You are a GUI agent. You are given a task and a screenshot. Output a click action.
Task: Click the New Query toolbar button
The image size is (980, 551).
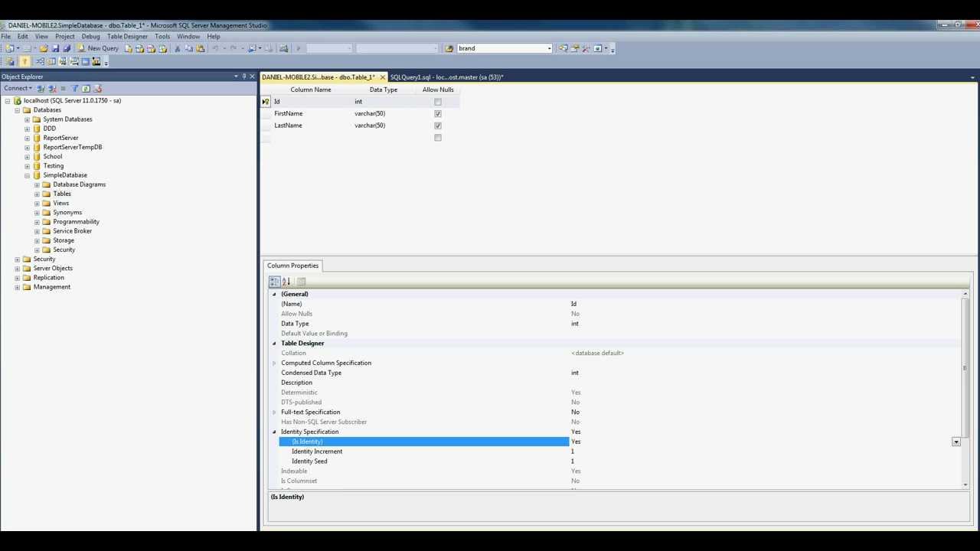[x=98, y=48]
